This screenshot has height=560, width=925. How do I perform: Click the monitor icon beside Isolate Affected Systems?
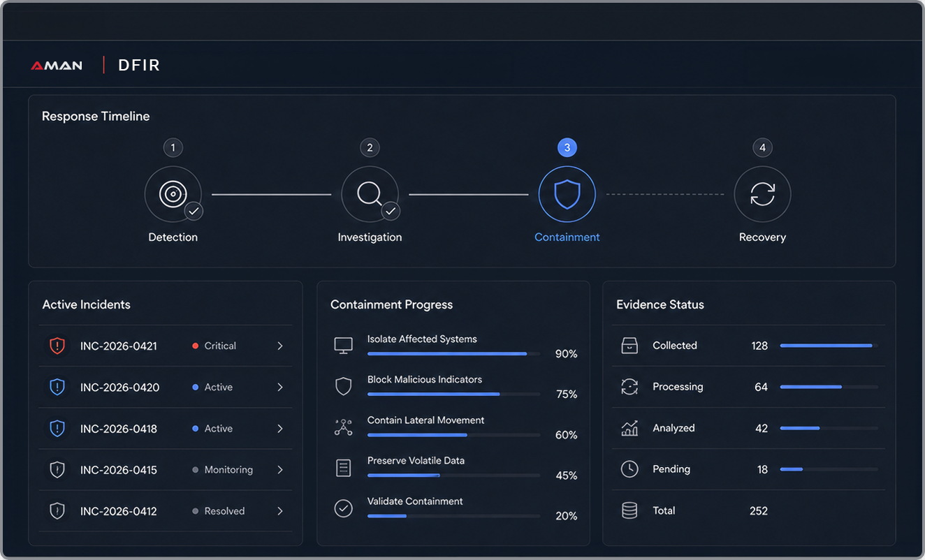click(x=343, y=346)
